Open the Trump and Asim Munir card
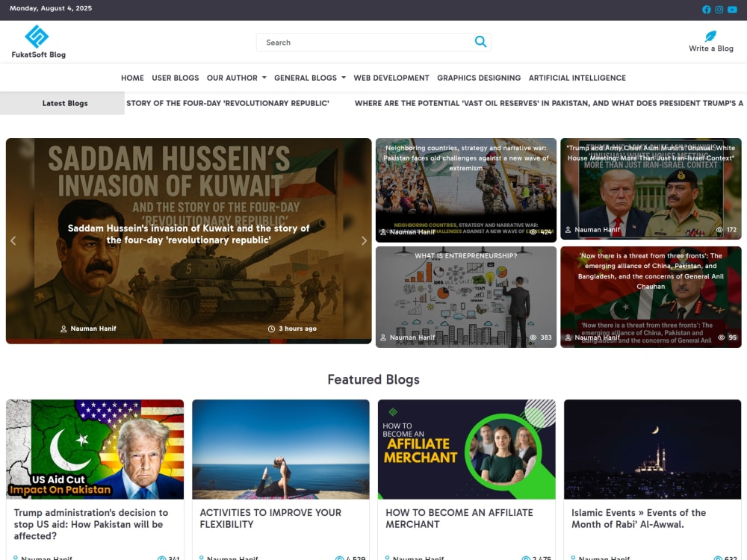This screenshot has width=747, height=560. 651,189
